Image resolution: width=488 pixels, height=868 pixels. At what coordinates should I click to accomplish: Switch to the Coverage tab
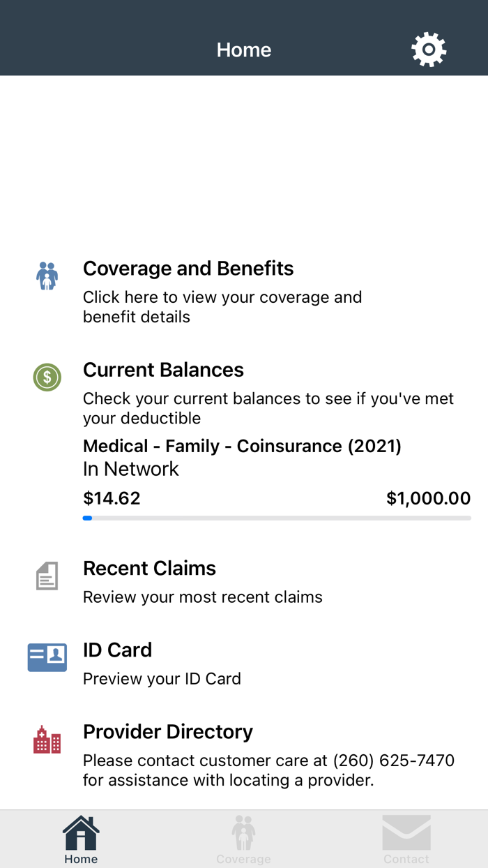(x=243, y=839)
